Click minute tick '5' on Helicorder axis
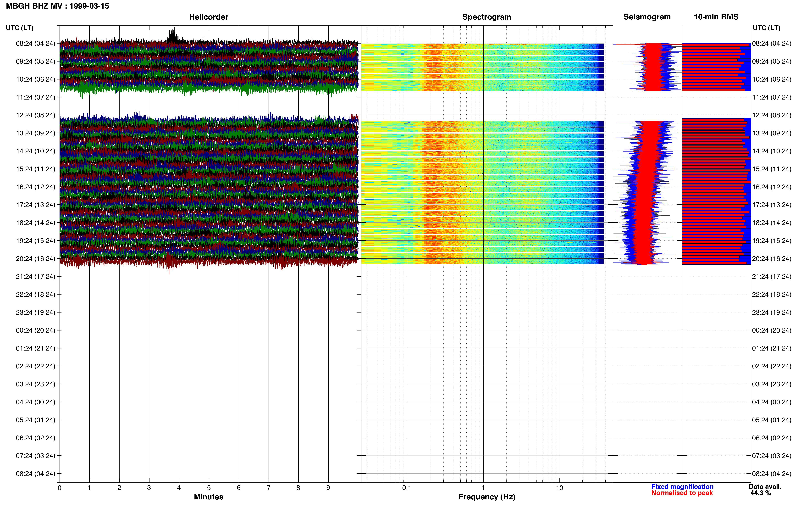Image resolution: width=812 pixels, height=508 pixels. pyautogui.click(x=209, y=488)
